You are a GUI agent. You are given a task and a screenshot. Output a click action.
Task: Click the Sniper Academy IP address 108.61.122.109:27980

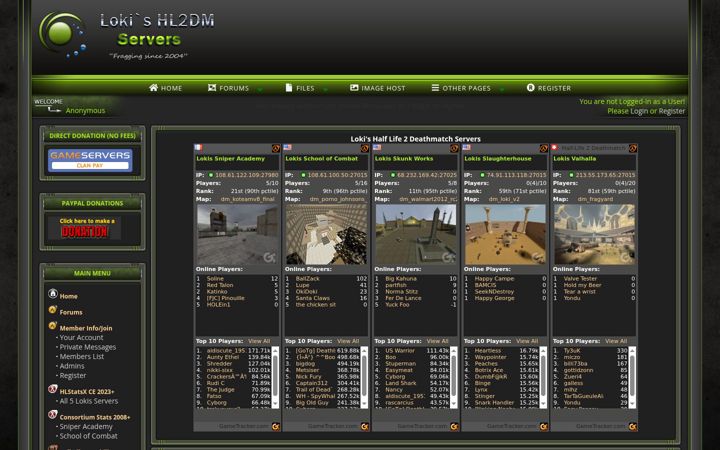pos(247,175)
